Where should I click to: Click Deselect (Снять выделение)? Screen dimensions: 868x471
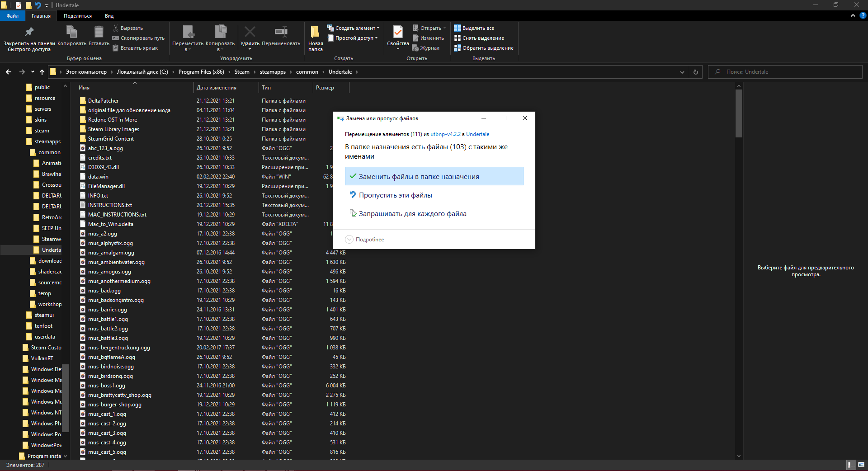[479, 38]
